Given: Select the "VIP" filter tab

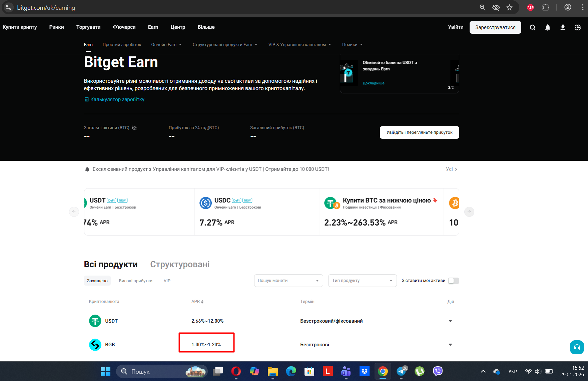Looking at the screenshot, I should [167, 281].
